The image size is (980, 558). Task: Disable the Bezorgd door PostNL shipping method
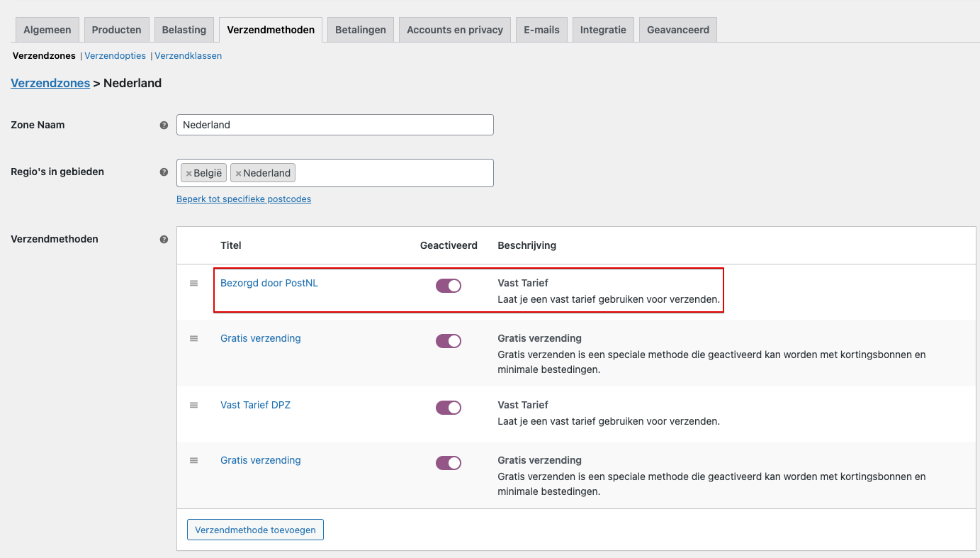tap(449, 285)
